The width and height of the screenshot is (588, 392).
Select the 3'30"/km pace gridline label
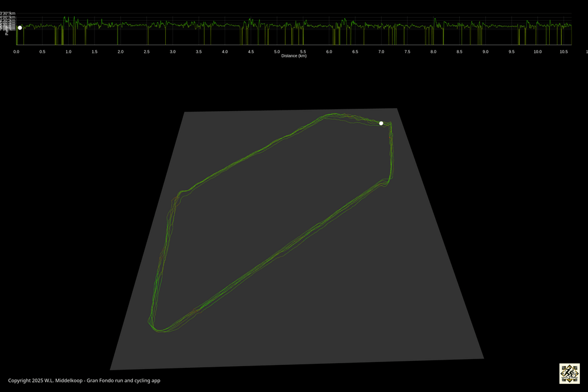point(7,13)
